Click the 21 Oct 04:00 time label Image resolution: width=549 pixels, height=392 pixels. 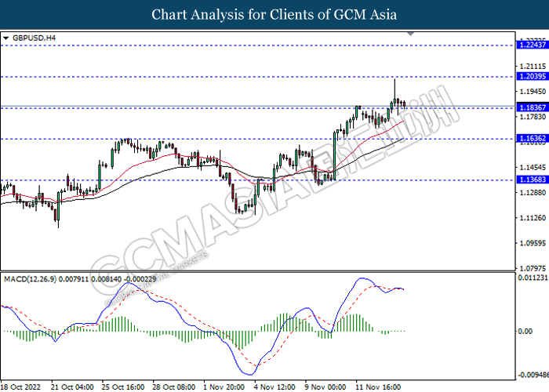coord(72,387)
